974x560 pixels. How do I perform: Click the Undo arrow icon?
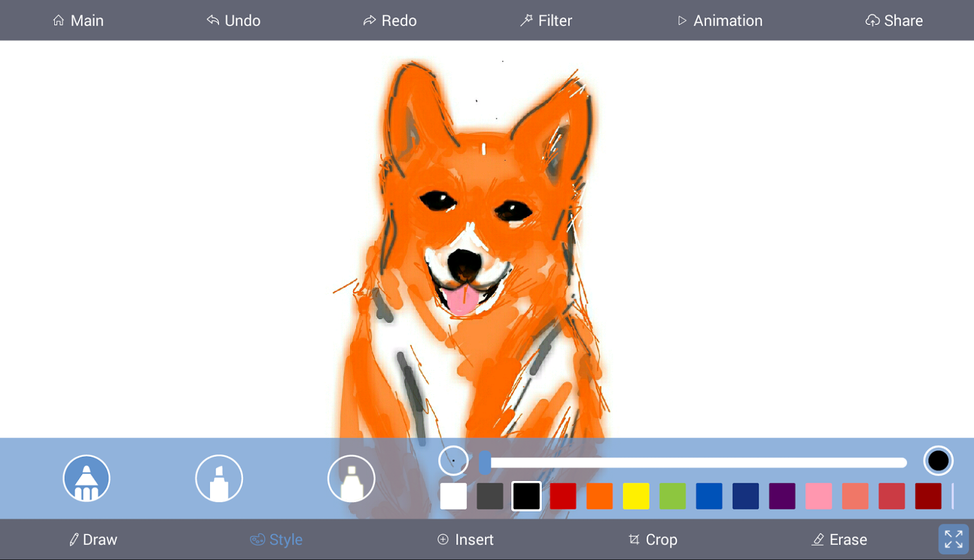click(212, 20)
